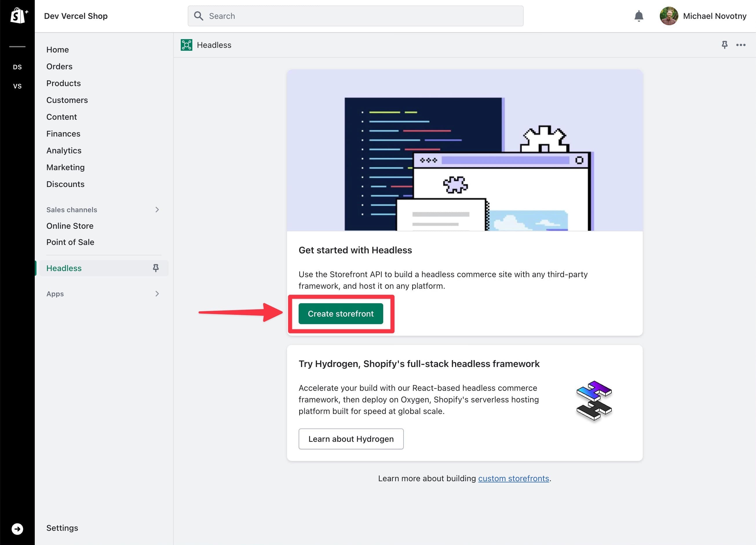Click the Michael Novotny account name
The width and height of the screenshot is (756, 545).
click(715, 16)
